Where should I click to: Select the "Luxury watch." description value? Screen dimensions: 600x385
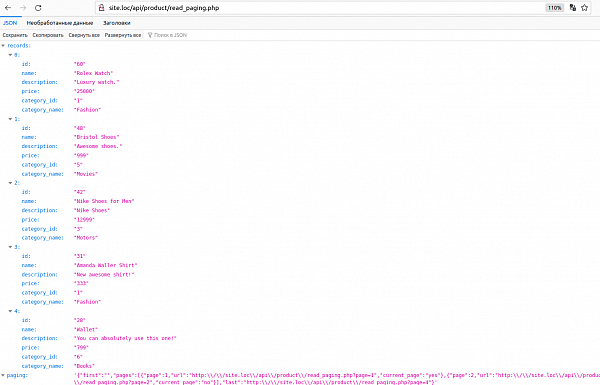pos(96,82)
